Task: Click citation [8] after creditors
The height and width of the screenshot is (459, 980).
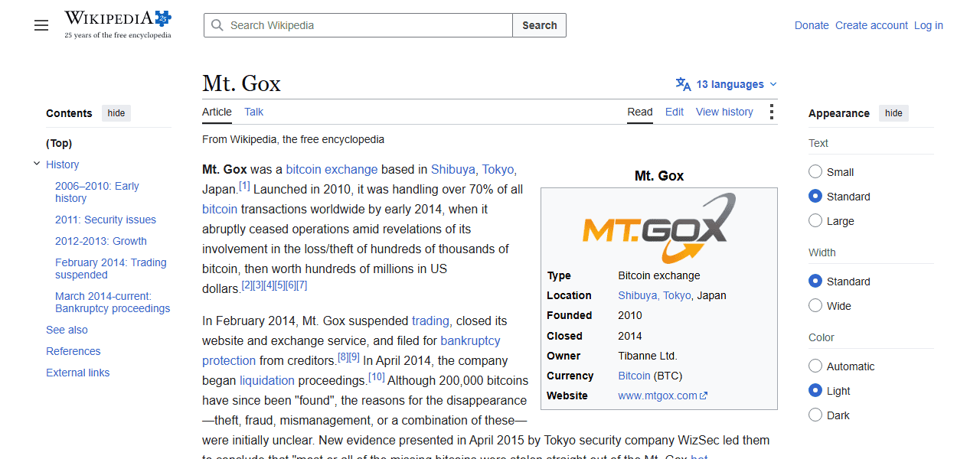Action: coord(343,356)
